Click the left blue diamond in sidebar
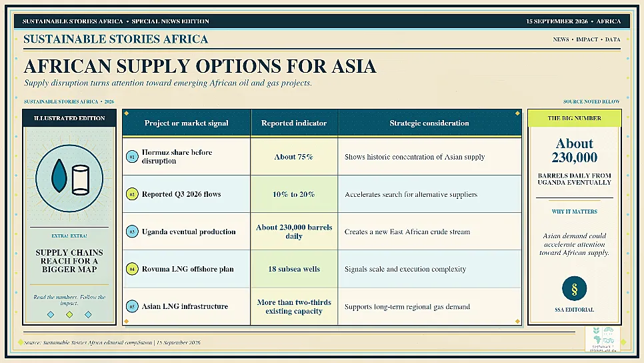 [51, 314]
